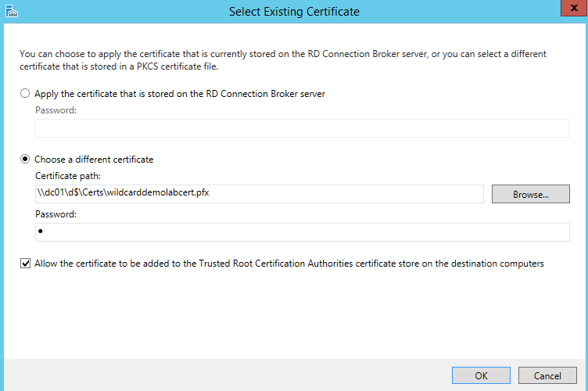
Task: Click the greyed-out 'Password:' label under Apply option
Action: click(x=56, y=110)
